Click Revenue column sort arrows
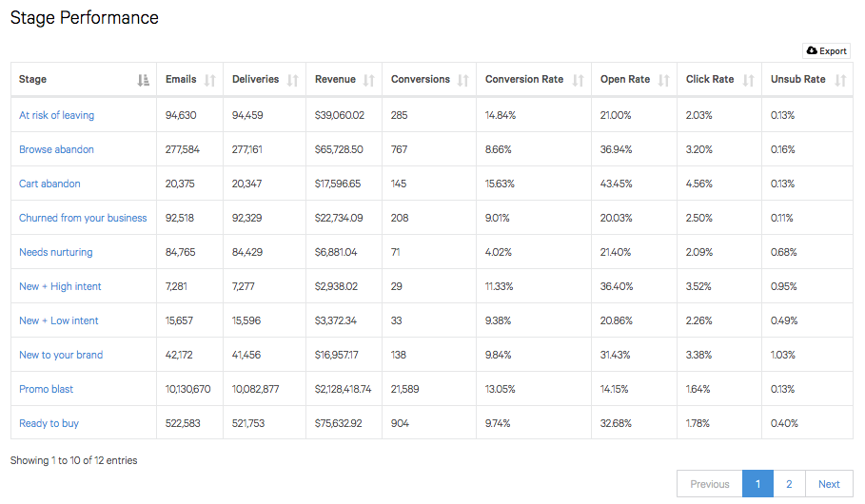 (368, 81)
